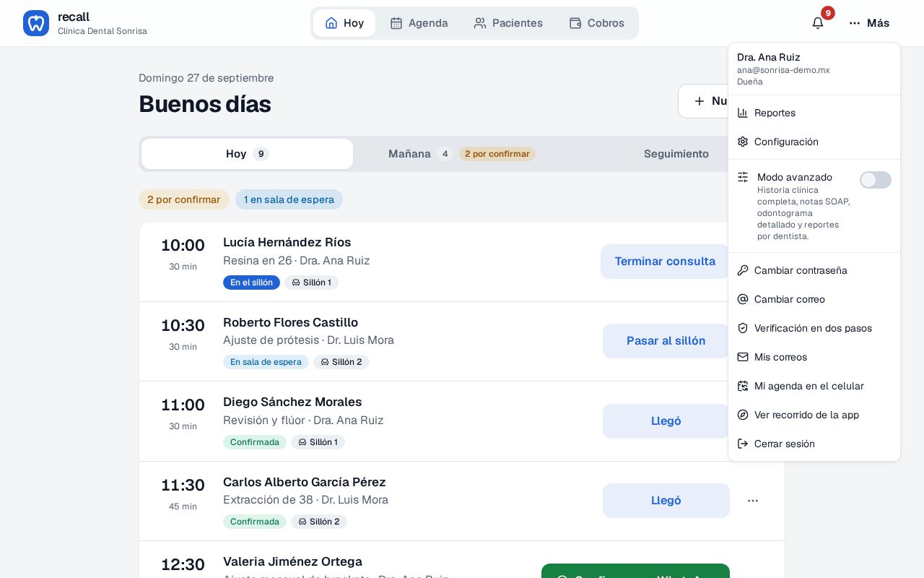
Task: Click the people icon in Pacientes tab
Action: [480, 23]
